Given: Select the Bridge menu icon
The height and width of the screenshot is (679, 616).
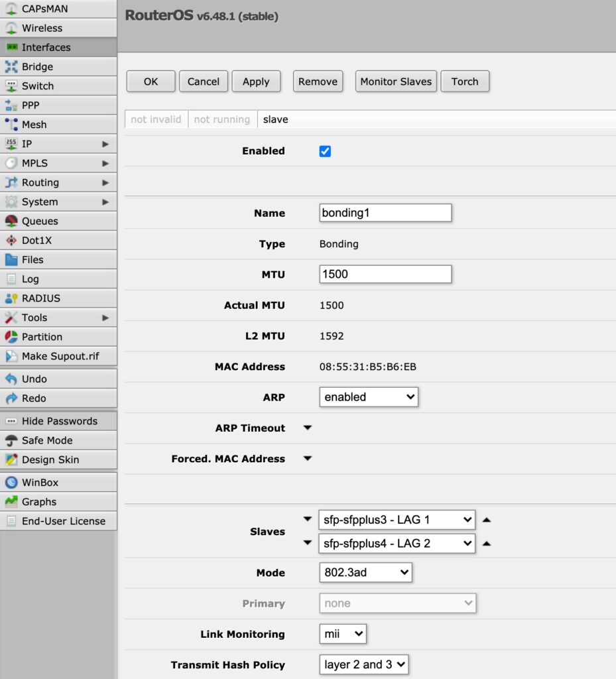Looking at the screenshot, I should 36,66.
